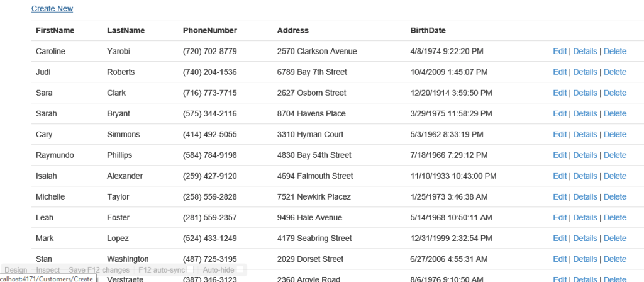This screenshot has width=644, height=282.
Task: Edit Mark Lopez's record
Action: [x=560, y=239]
